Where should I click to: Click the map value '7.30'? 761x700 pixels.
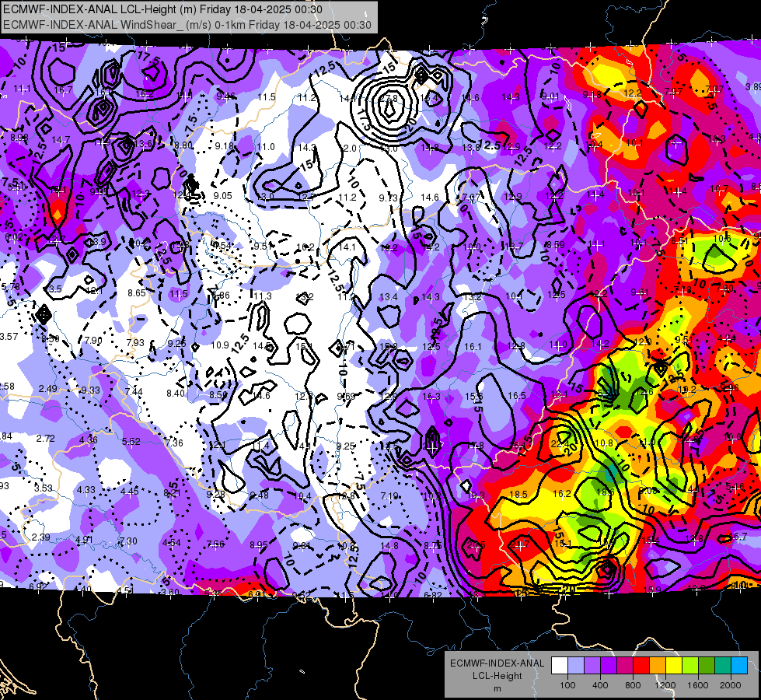(127, 541)
